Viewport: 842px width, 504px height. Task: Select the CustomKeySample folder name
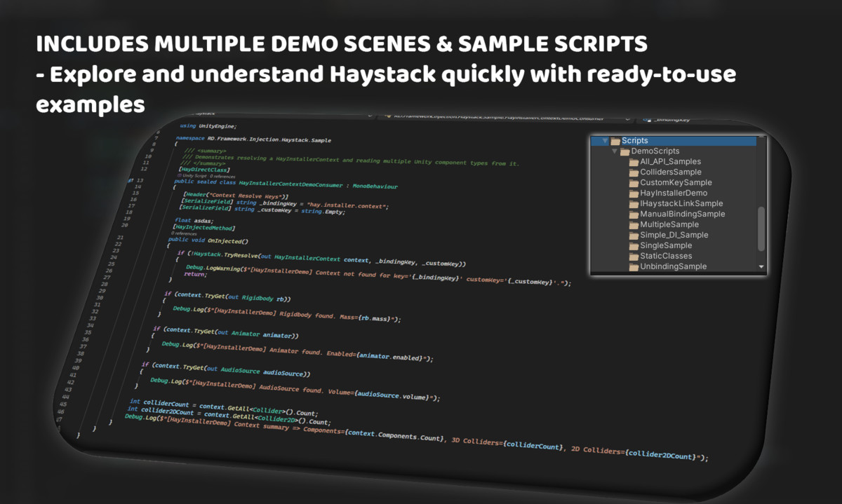point(676,183)
